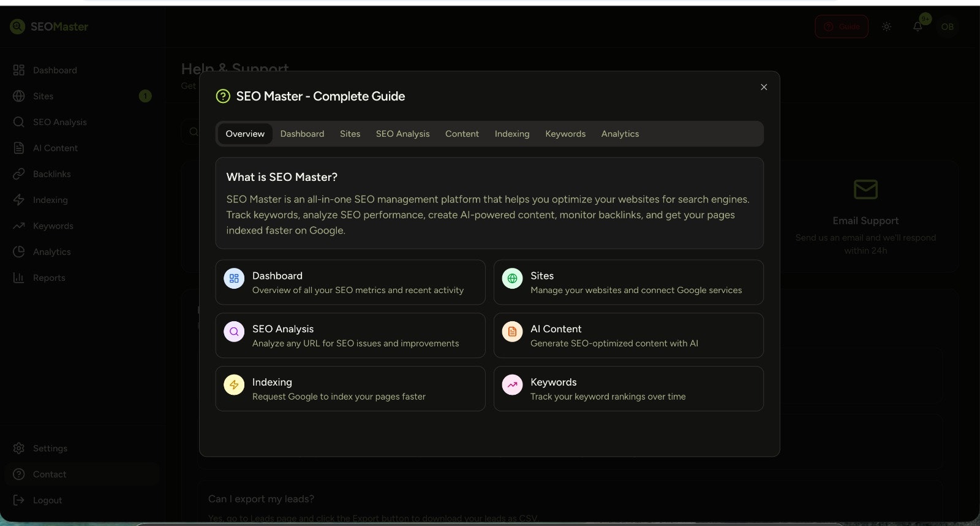Open the 'Request Google to index your pages faster' card
This screenshot has height=526, width=980.
[350, 389]
